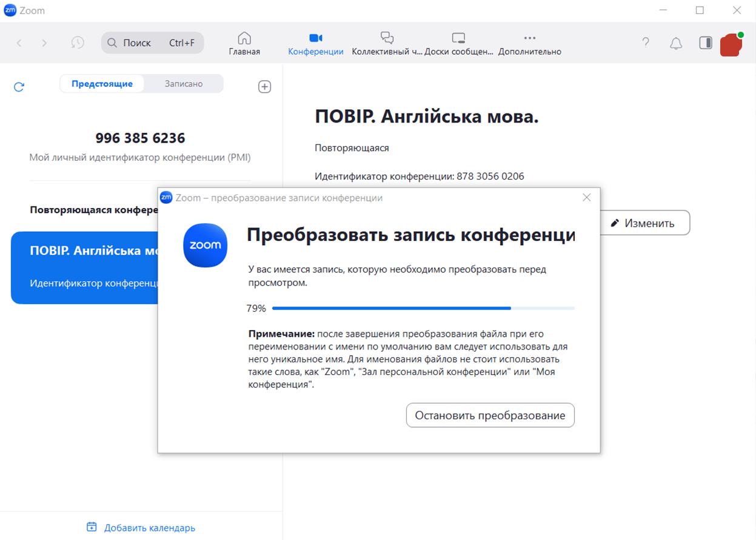Switch to the Конференции tab
756x540 pixels.
316,44
